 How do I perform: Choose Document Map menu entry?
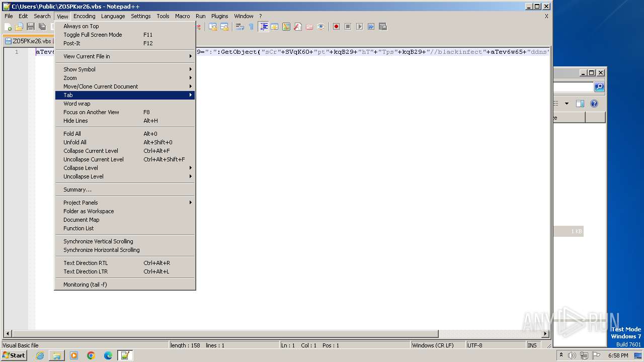pyautogui.click(x=125, y=220)
